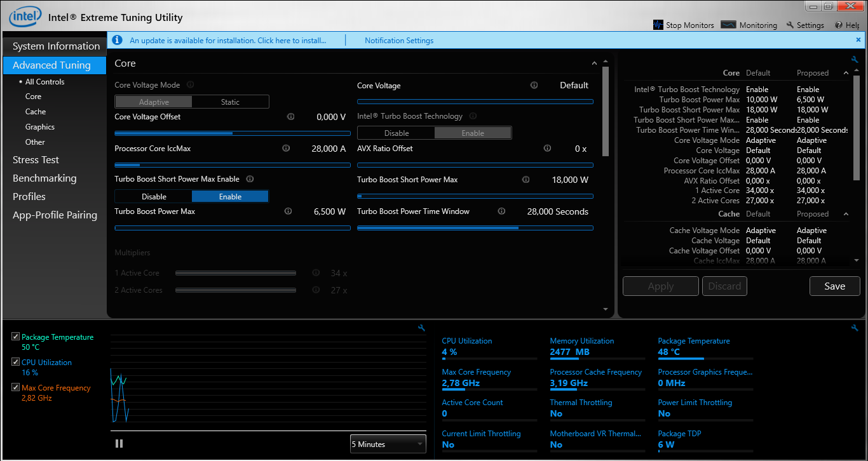Viewport: 868px width, 461px height.
Task: Click the Stop Monitors waveform icon
Action: pos(658,25)
